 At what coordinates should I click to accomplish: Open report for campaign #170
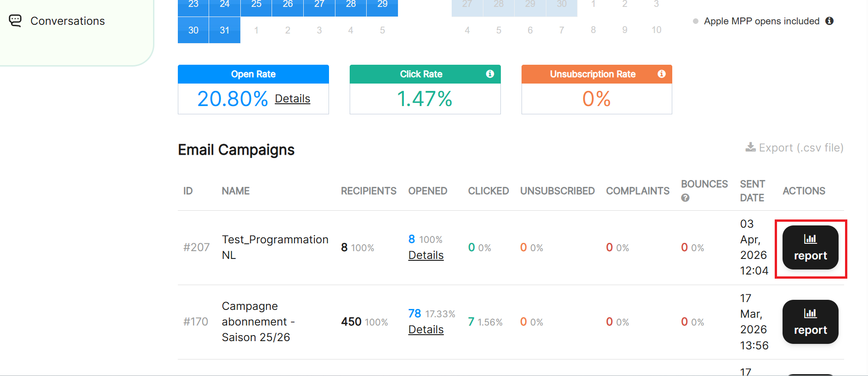[x=810, y=322]
